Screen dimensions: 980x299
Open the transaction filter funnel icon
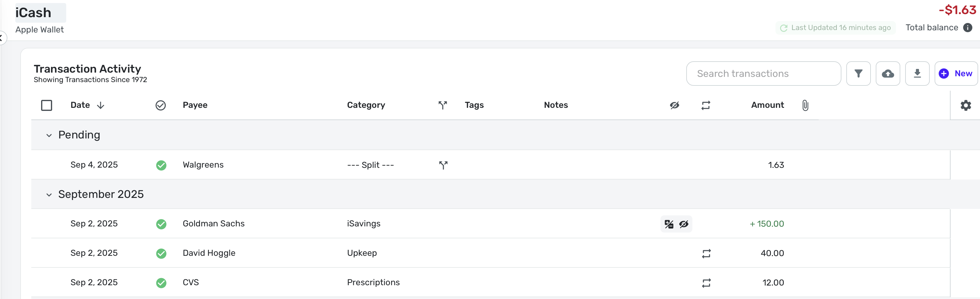[858, 74]
